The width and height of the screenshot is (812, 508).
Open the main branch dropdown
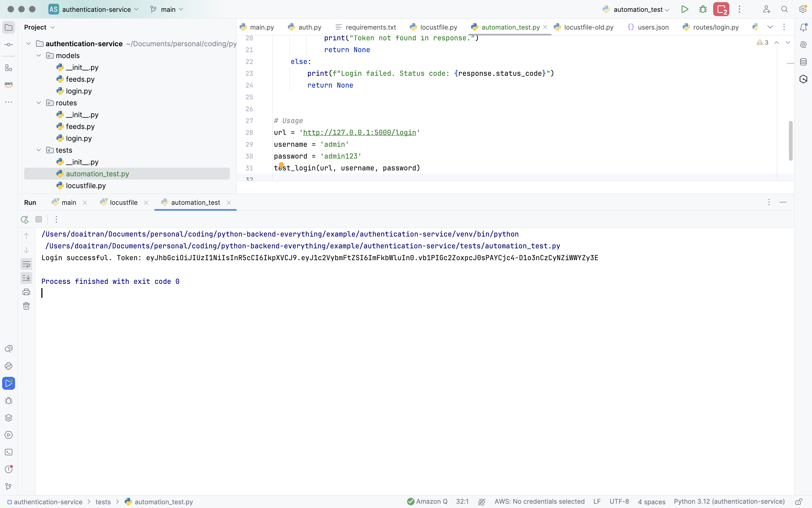(x=167, y=9)
